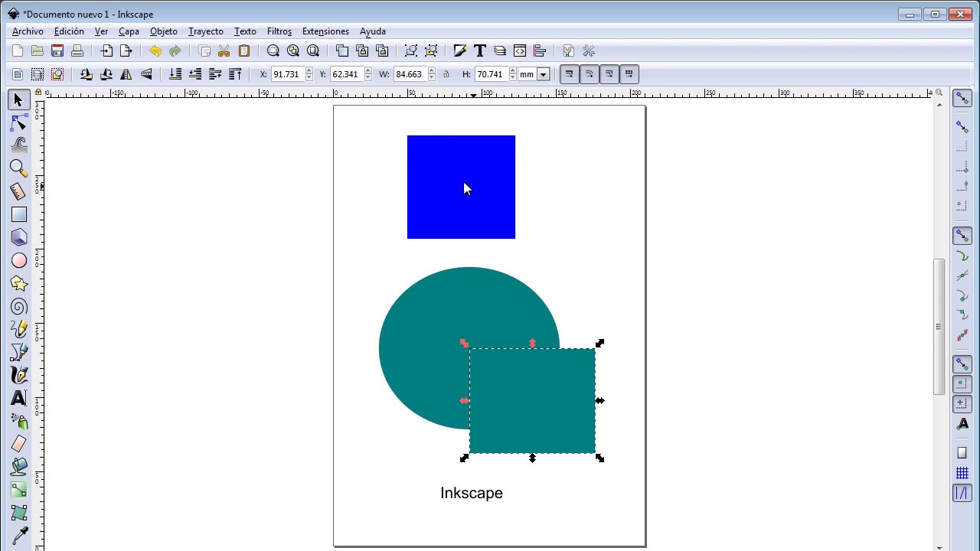The height and width of the screenshot is (551, 980).
Task: Click the Cut scissors icon
Action: point(224,51)
